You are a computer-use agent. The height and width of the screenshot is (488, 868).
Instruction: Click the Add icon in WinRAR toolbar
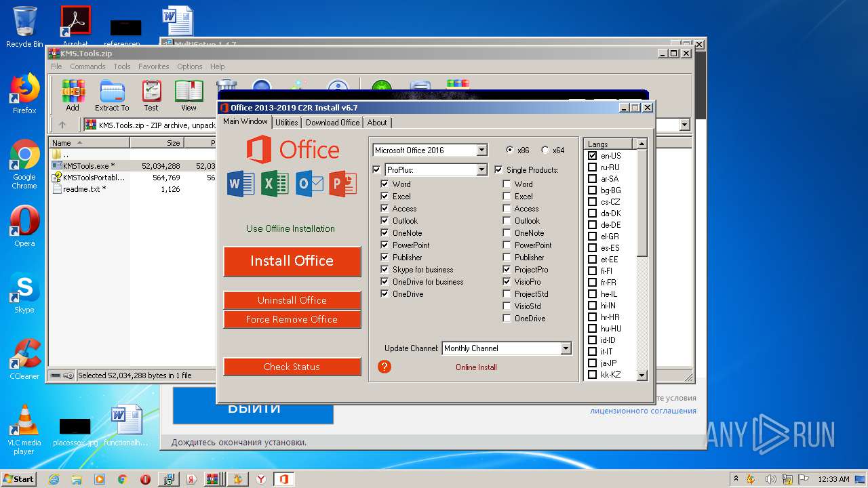pos(73,96)
